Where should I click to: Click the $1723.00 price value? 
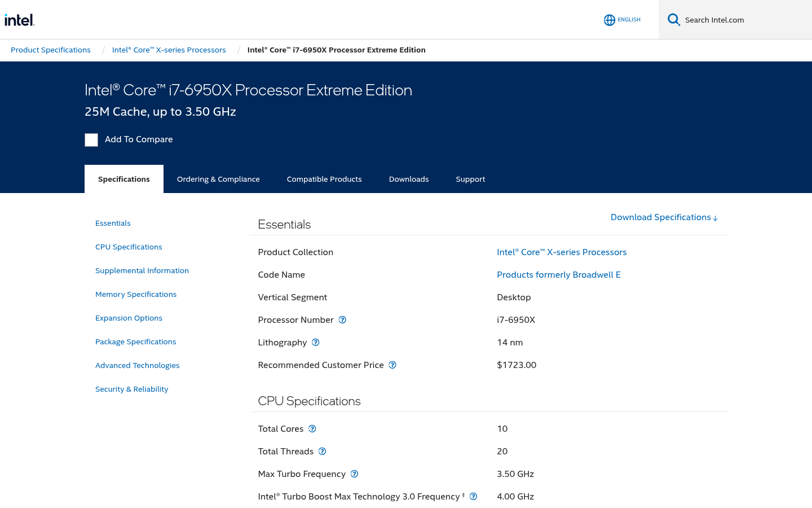(x=517, y=365)
